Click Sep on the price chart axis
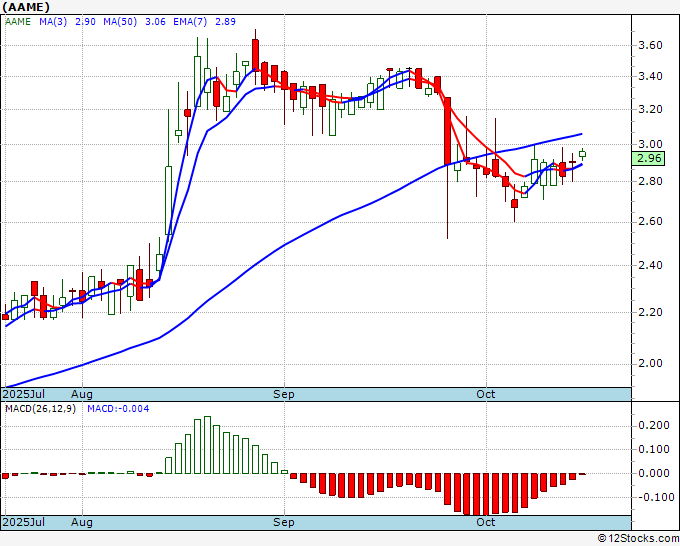The width and height of the screenshot is (680, 546). pos(284,394)
